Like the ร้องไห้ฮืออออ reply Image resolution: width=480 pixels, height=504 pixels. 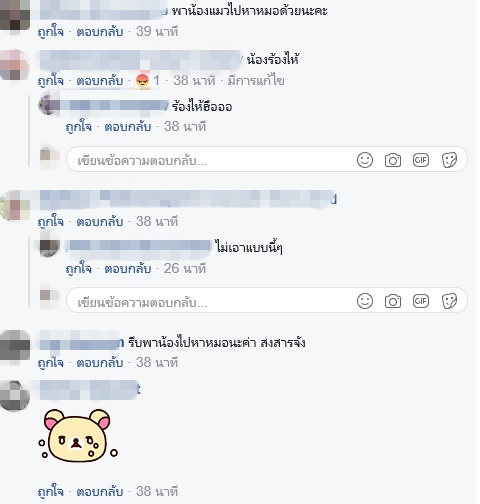click(x=79, y=127)
